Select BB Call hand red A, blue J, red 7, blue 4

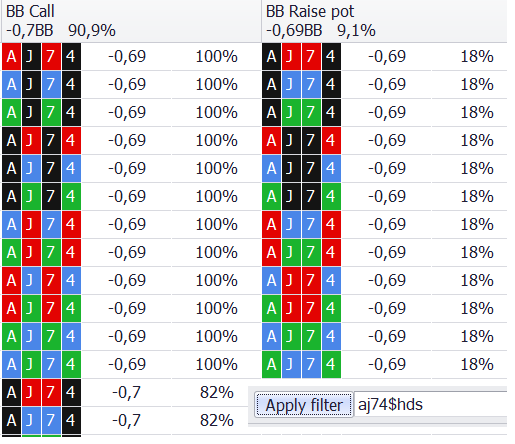(41, 280)
